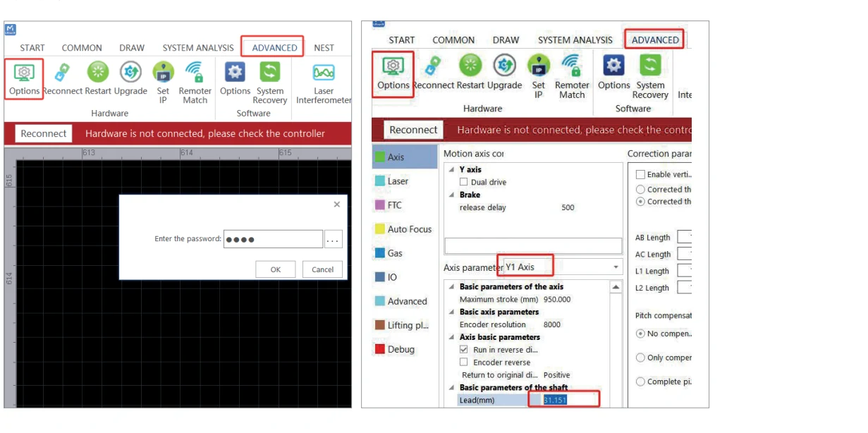868x433 pixels.
Task: Click Upgrade icon in left window
Action: coord(130,72)
